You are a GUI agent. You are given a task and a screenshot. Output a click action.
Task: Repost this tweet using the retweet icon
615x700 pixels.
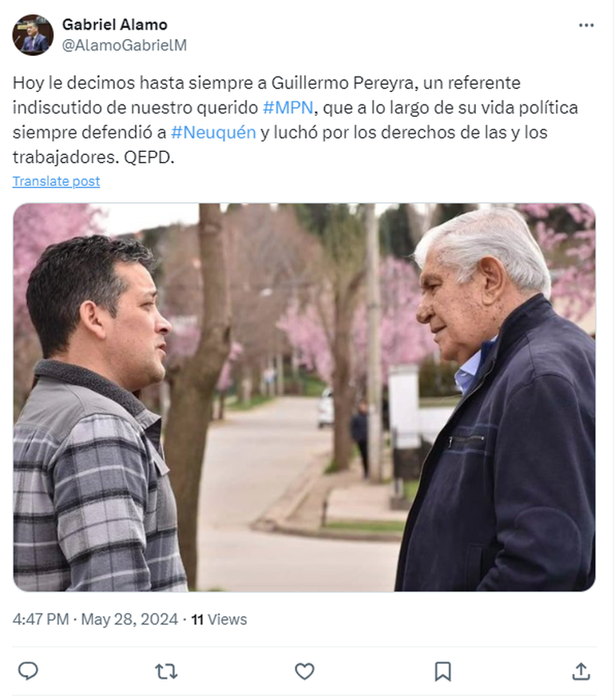tap(166, 671)
